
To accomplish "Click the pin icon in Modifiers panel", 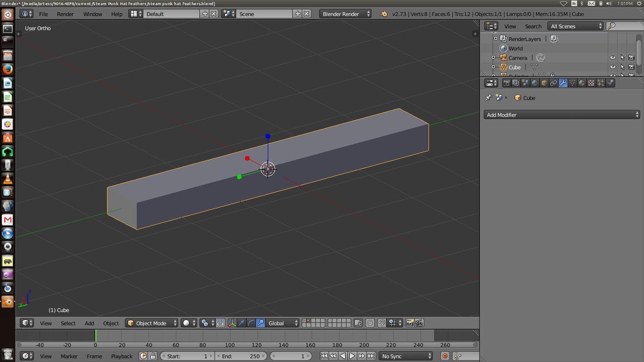I will 488,98.
